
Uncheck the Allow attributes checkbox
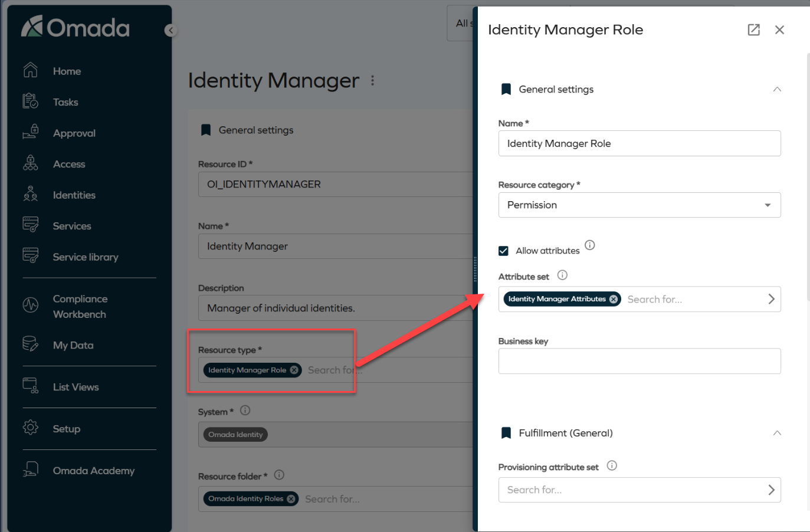[x=503, y=251]
